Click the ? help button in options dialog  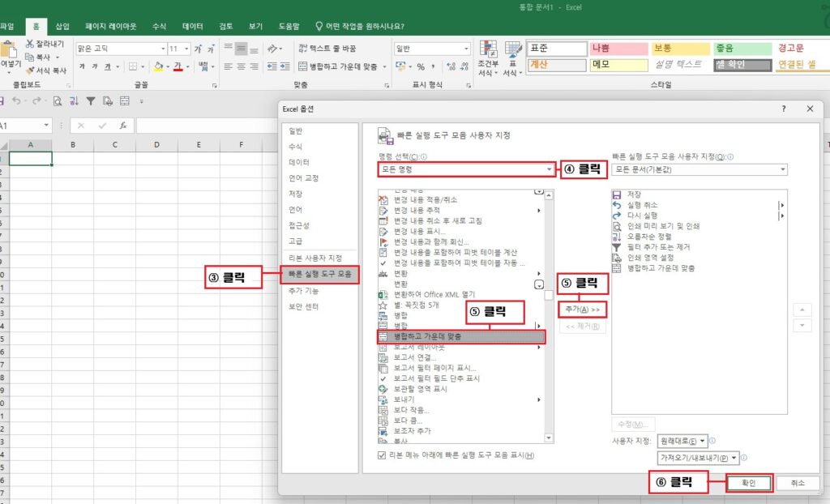784,109
